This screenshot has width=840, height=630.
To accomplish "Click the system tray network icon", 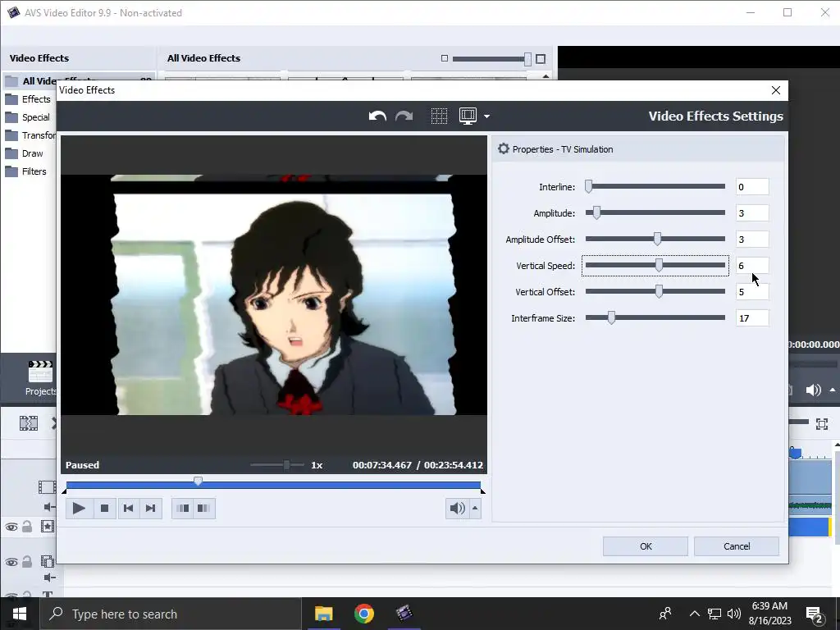I will point(714,614).
